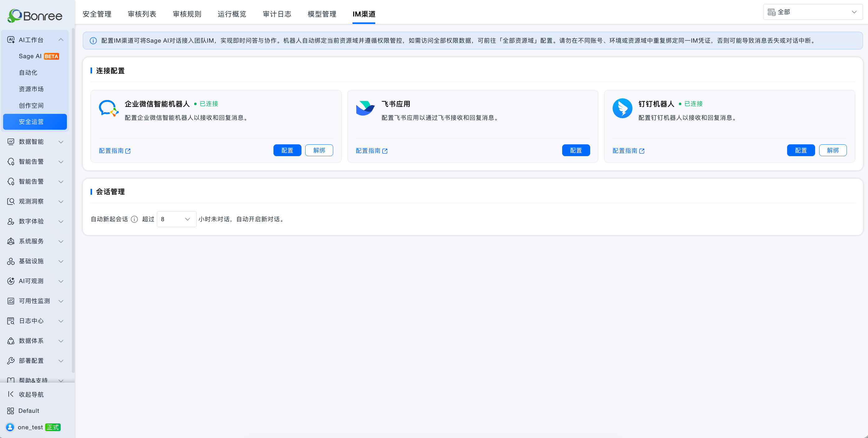Click the 钉钉 logo icon

click(x=622, y=108)
